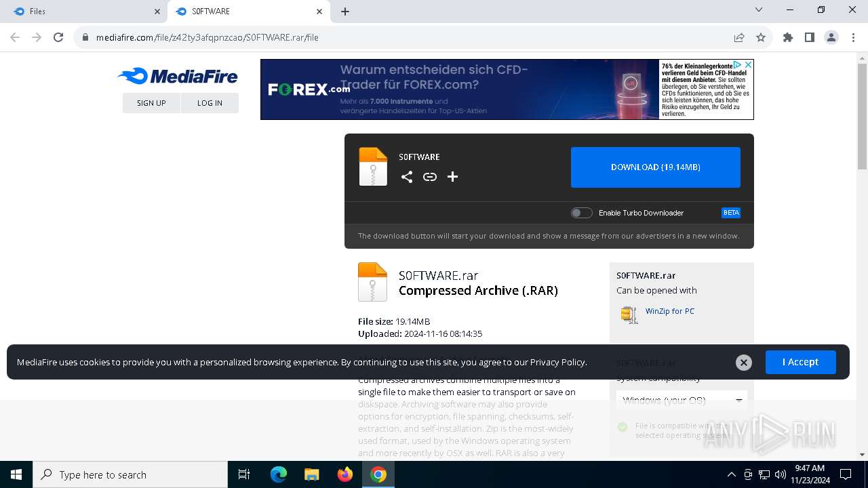The height and width of the screenshot is (488, 868).
Task: Click the WinZip application icon
Action: (629, 314)
